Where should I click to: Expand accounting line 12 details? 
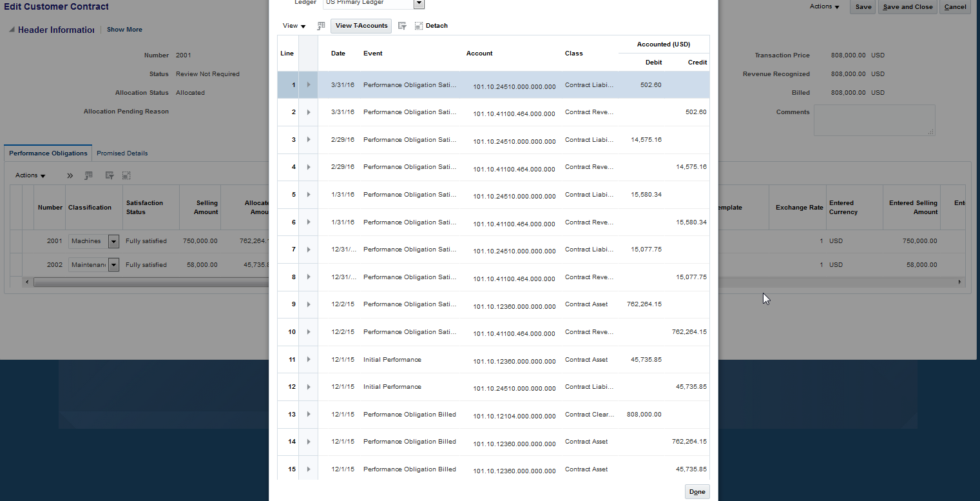[309, 387]
